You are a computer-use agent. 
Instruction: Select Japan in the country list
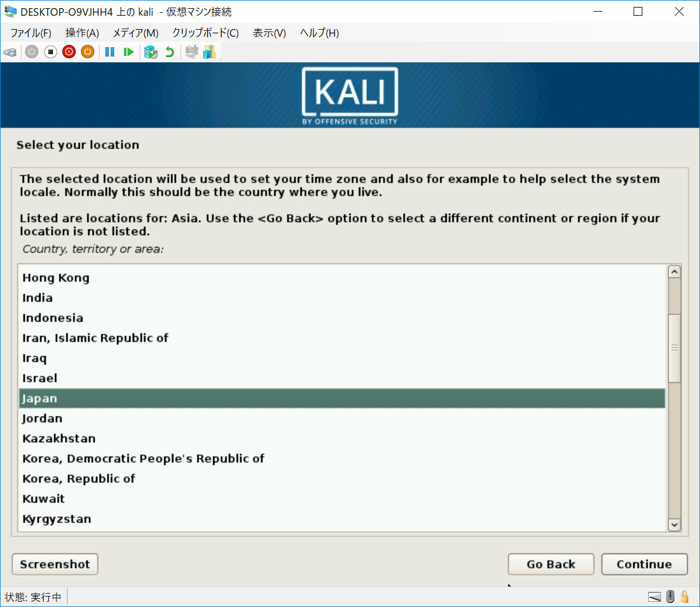[40, 398]
